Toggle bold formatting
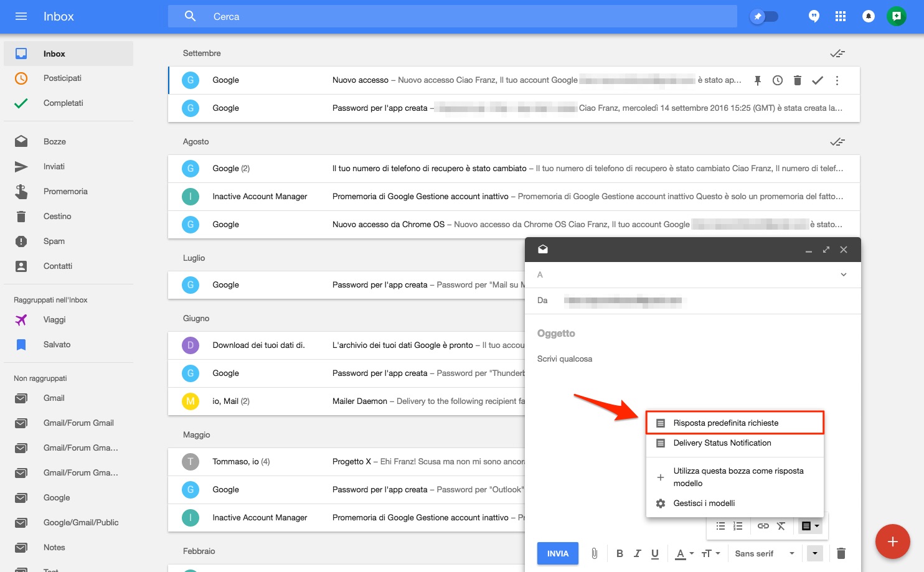The height and width of the screenshot is (572, 924). click(620, 553)
